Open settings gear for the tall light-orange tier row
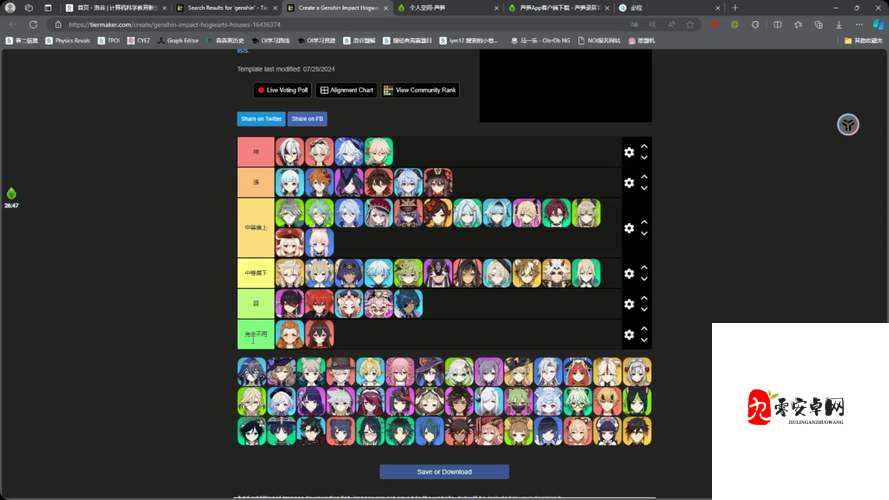Viewport: 889px width, 500px height. [x=629, y=228]
